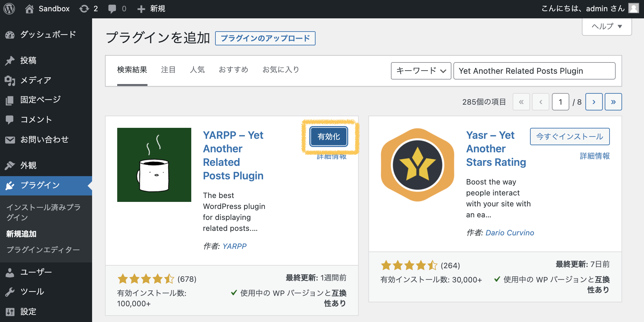Click the WordPress logo icon

coord(9,9)
